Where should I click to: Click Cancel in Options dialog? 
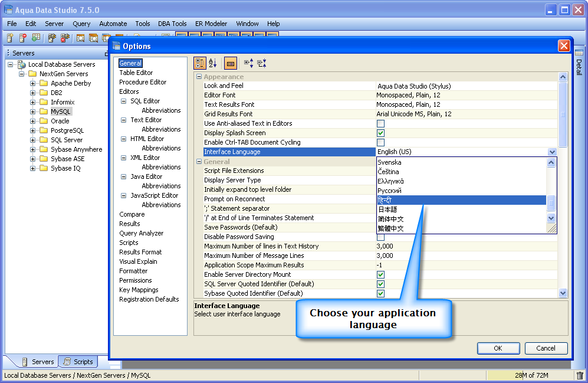coord(546,348)
